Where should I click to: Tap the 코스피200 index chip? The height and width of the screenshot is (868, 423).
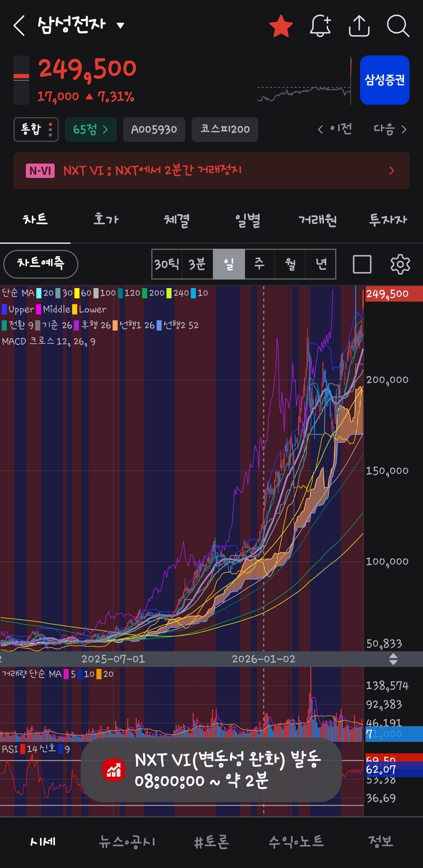[x=225, y=129]
